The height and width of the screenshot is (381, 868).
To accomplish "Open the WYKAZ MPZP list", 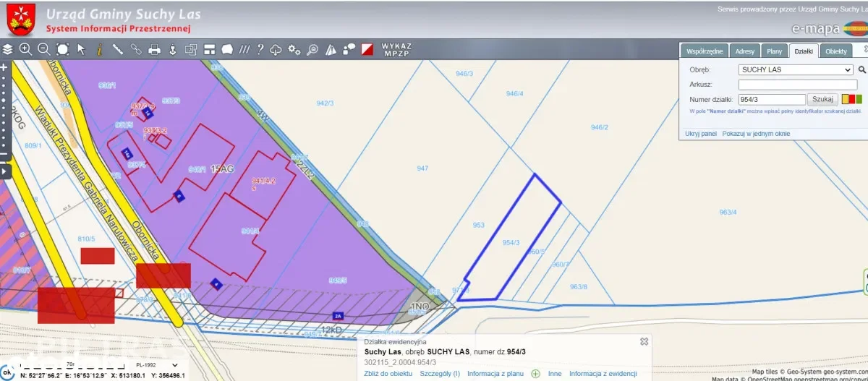I will point(396,50).
